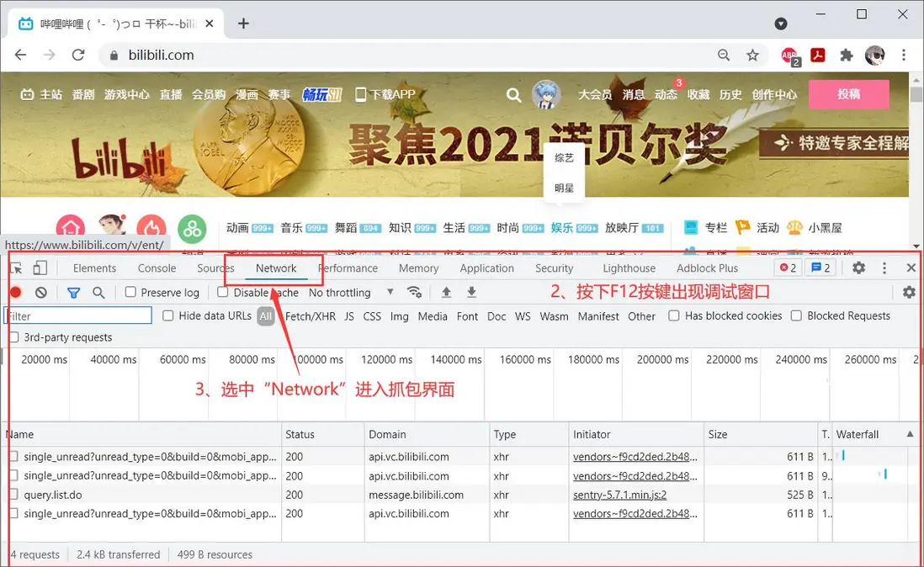This screenshot has width=924, height=567.
Task: Filter requests by JS
Action: (x=349, y=316)
